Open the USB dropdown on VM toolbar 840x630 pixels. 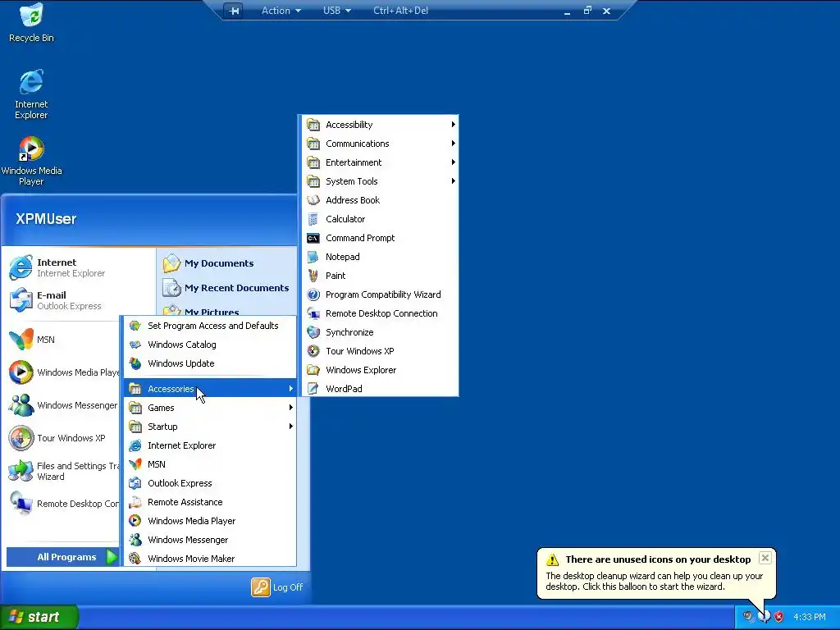click(x=337, y=11)
